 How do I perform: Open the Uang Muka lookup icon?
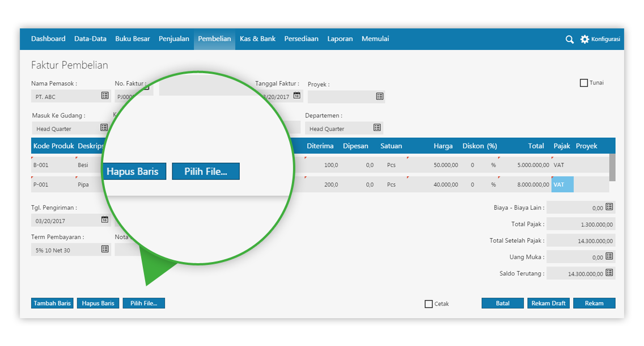(610, 256)
